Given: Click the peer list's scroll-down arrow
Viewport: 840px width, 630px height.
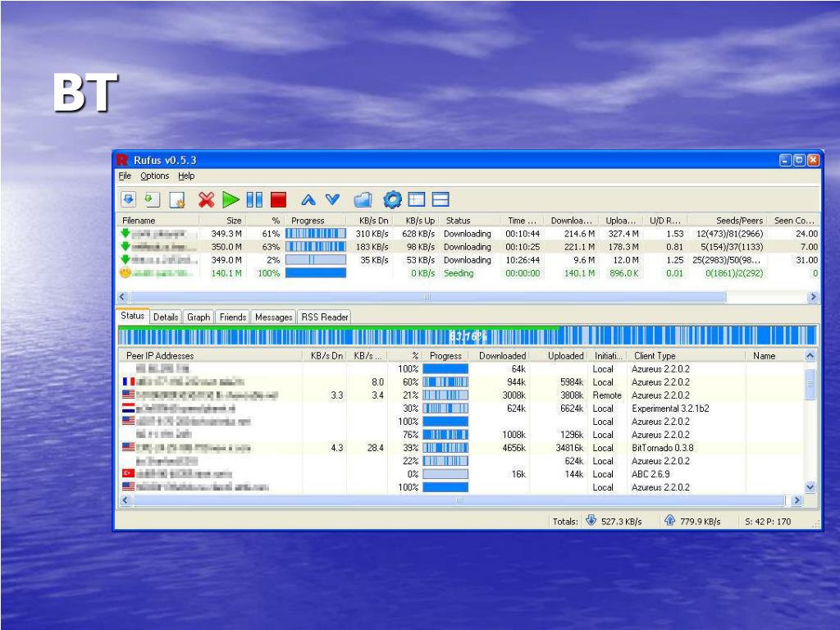Looking at the screenshot, I should click(810, 487).
